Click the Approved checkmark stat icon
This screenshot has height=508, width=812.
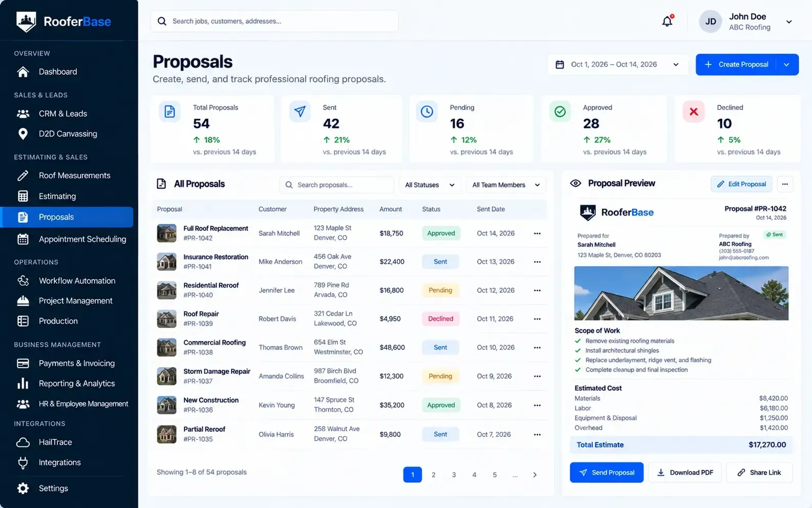(x=560, y=112)
